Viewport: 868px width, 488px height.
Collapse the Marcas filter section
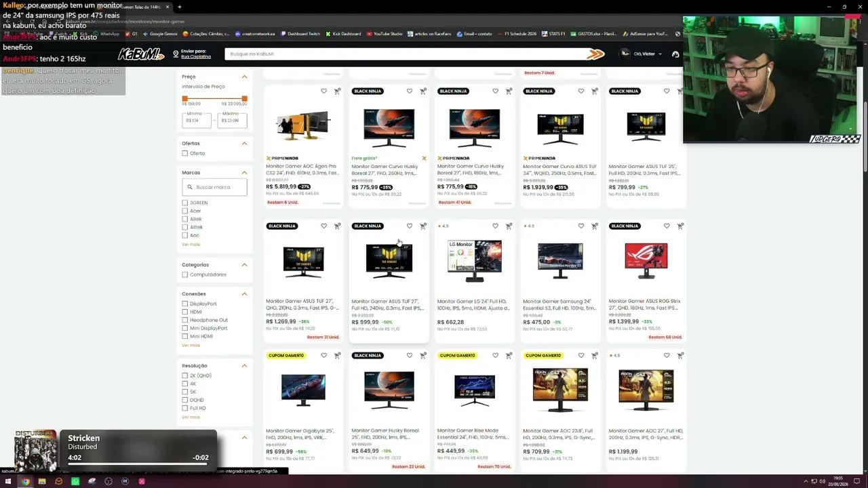(244, 172)
